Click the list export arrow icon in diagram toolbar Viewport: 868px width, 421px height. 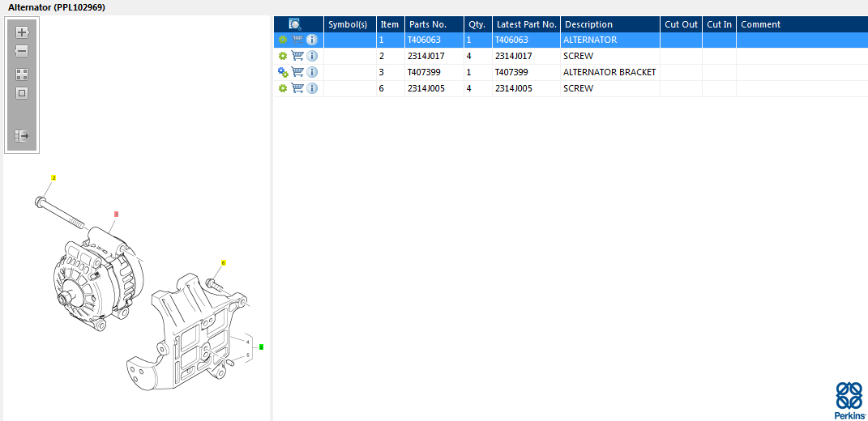click(22, 135)
